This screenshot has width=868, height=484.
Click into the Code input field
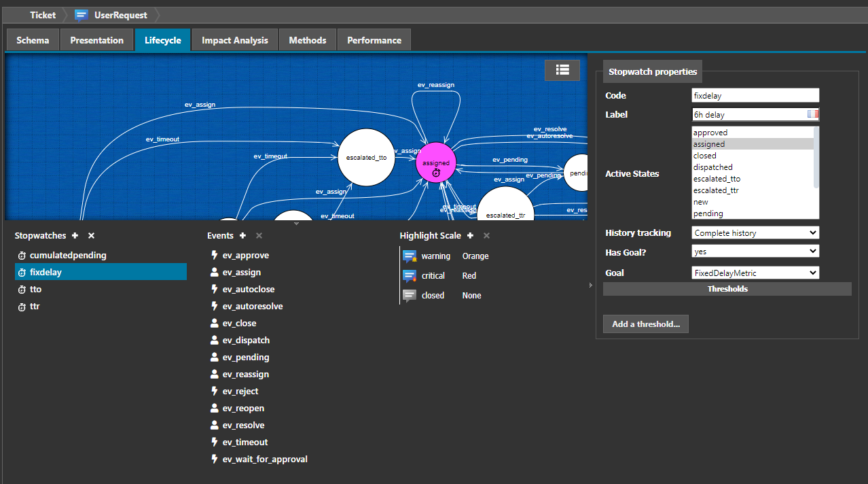755,96
